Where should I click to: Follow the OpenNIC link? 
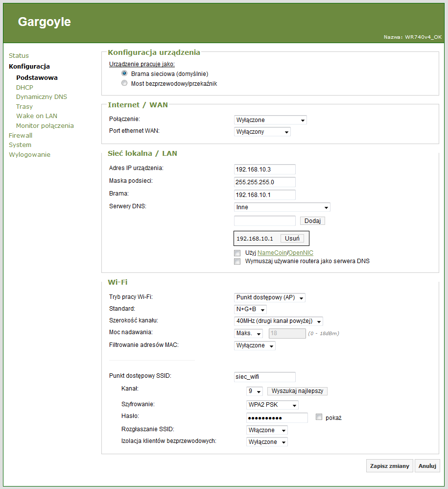(x=301, y=253)
